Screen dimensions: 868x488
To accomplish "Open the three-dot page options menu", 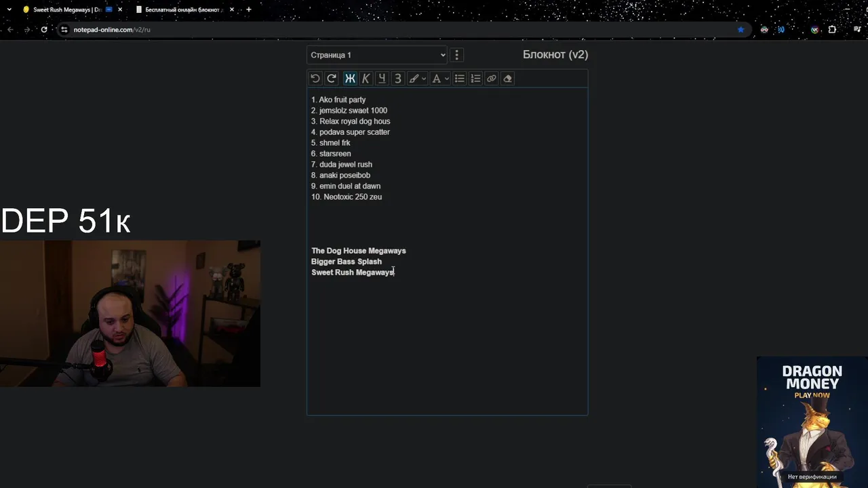I will (x=457, y=55).
